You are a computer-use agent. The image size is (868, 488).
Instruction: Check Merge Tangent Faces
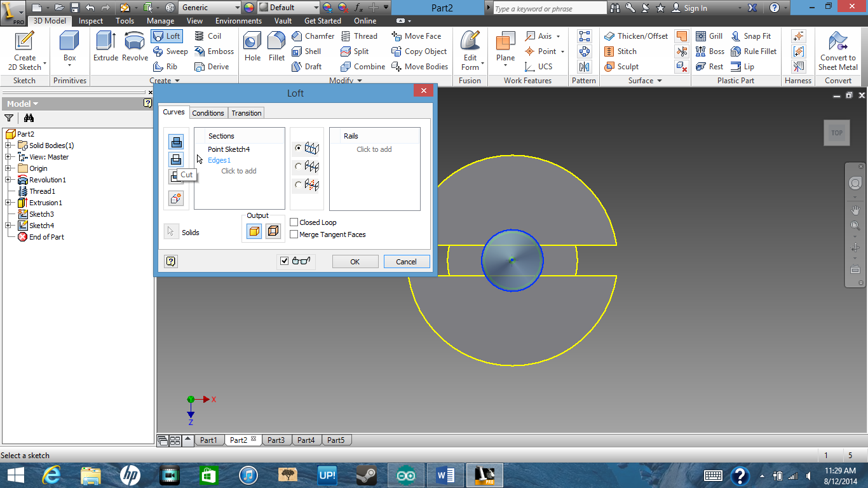[294, 234]
